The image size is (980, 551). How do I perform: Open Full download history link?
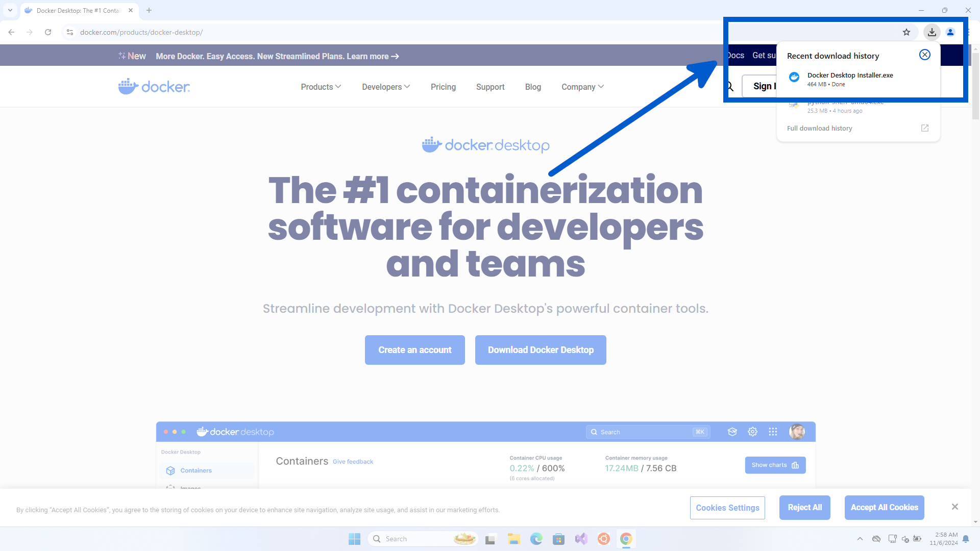(820, 128)
